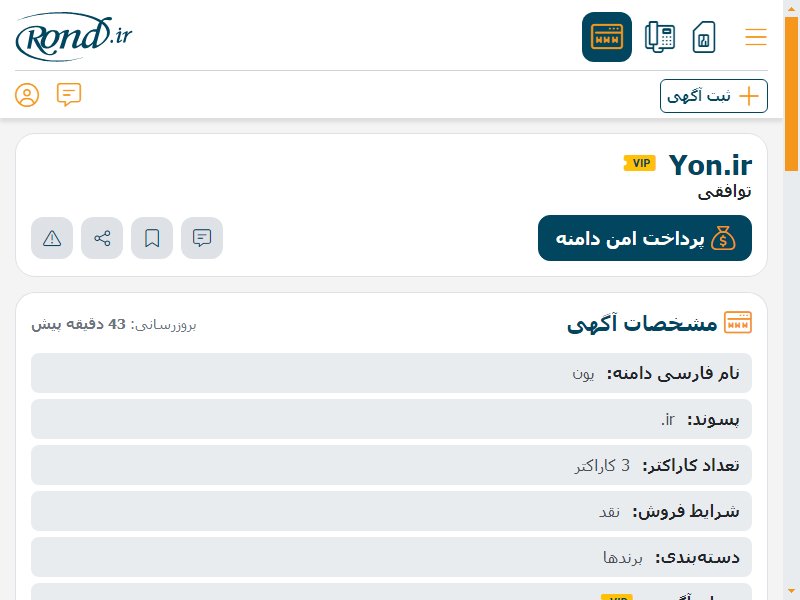This screenshot has width=800, height=600.
Task: Report this ad with the warning icon
Action: point(52,238)
